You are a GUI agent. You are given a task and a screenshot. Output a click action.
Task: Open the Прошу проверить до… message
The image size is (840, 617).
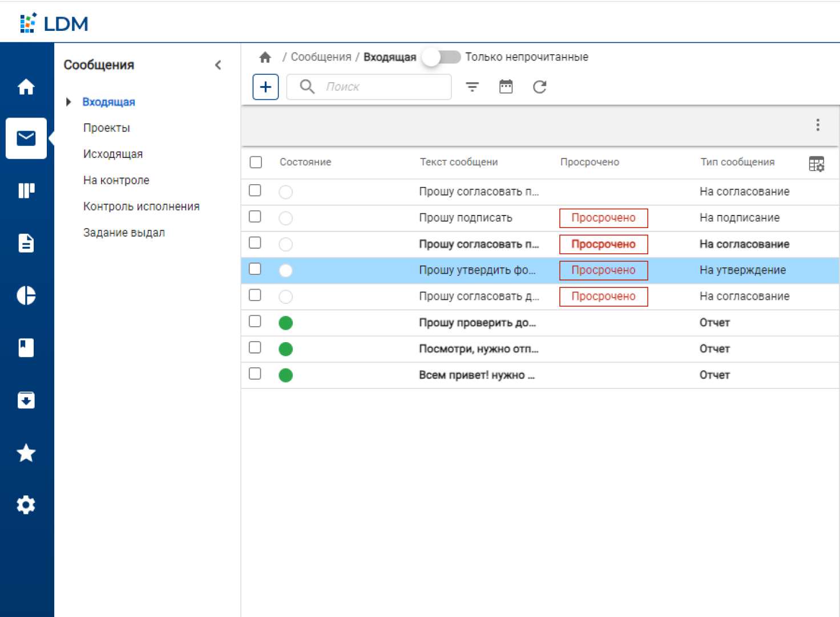point(477,323)
